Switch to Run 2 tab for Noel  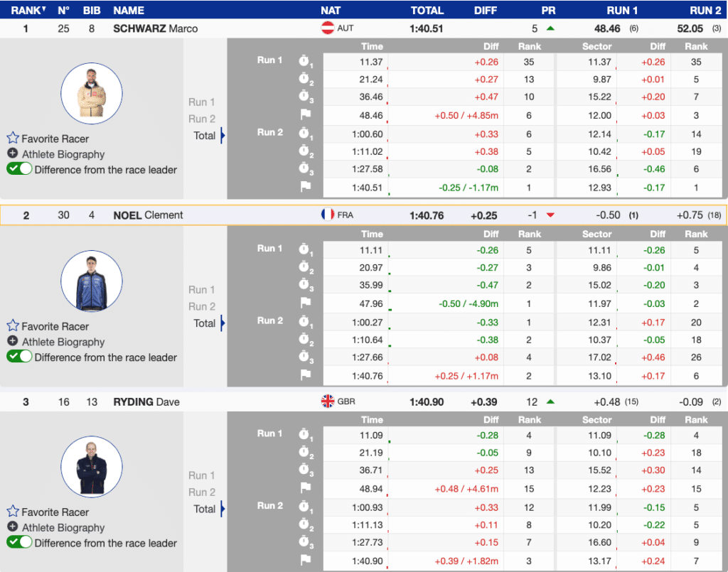pos(201,306)
